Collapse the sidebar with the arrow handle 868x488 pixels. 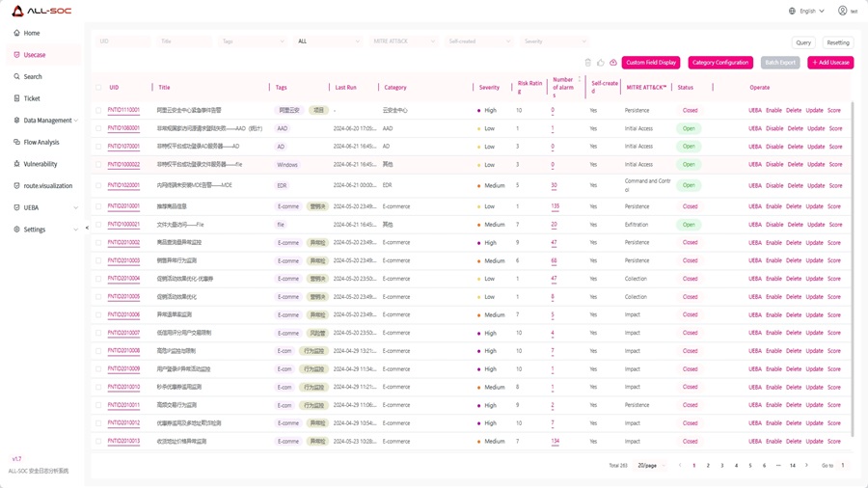(87, 229)
